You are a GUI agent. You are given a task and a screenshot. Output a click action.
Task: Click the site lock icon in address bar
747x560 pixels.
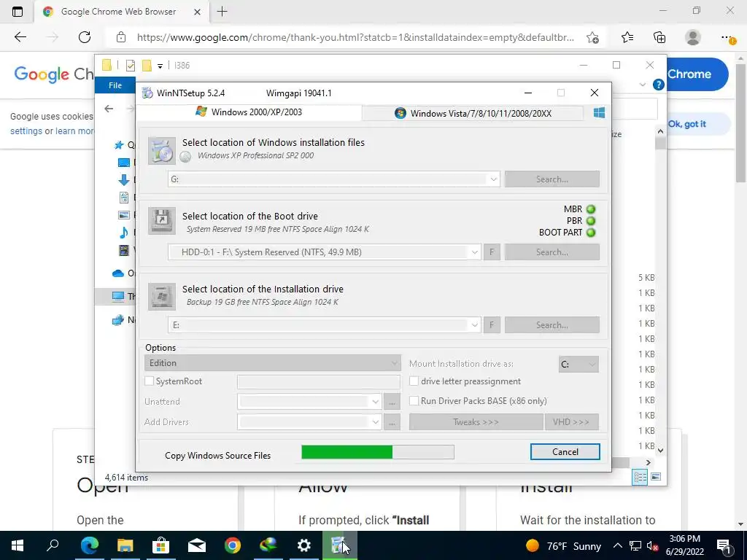click(x=121, y=37)
